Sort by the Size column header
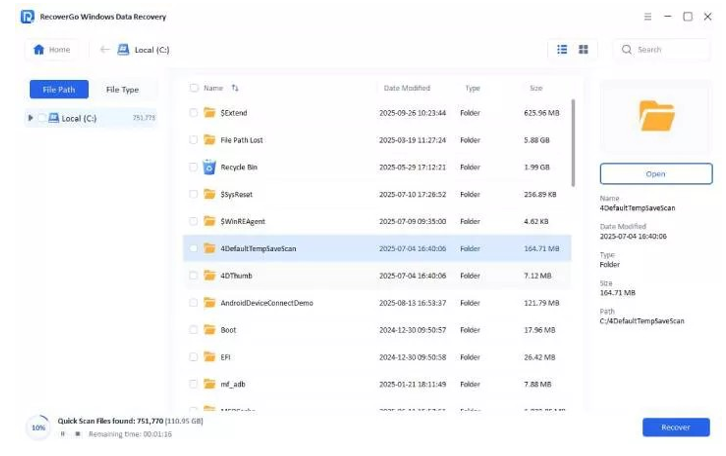This screenshot has width=726, height=456. pos(536,88)
